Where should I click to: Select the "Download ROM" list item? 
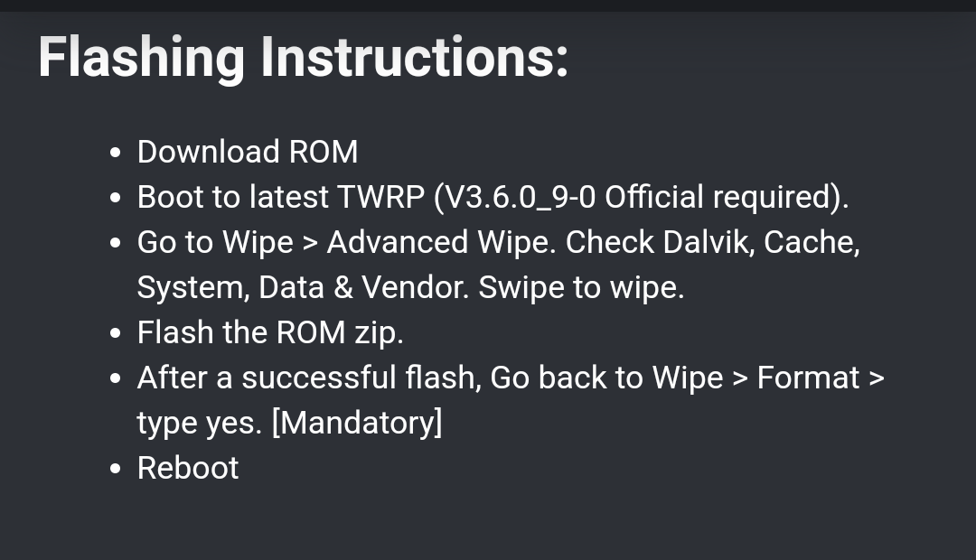pyautogui.click(x=248, y=152)
